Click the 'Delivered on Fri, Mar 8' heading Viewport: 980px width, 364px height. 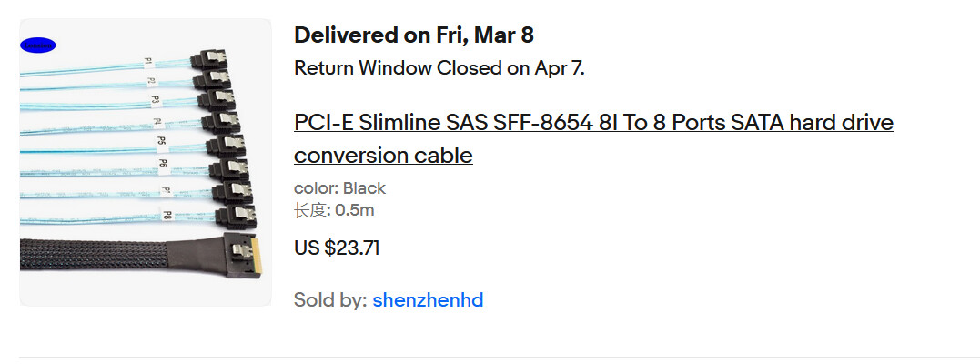coord(414,35)
